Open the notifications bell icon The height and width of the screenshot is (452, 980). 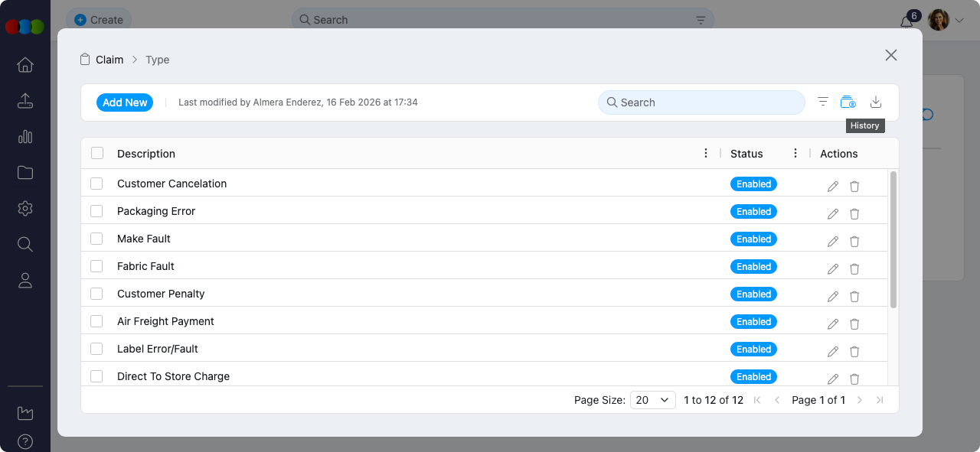(906, 21)
